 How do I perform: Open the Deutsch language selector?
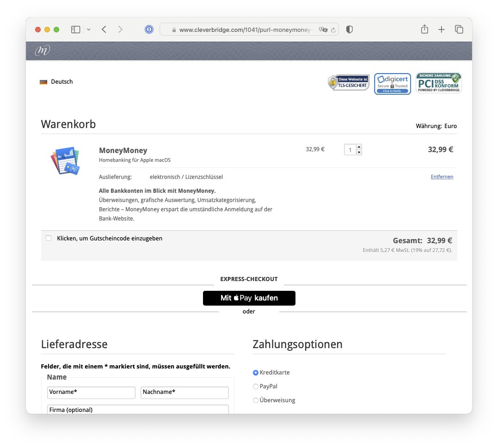pyautogui.click(x=62, y=81)
